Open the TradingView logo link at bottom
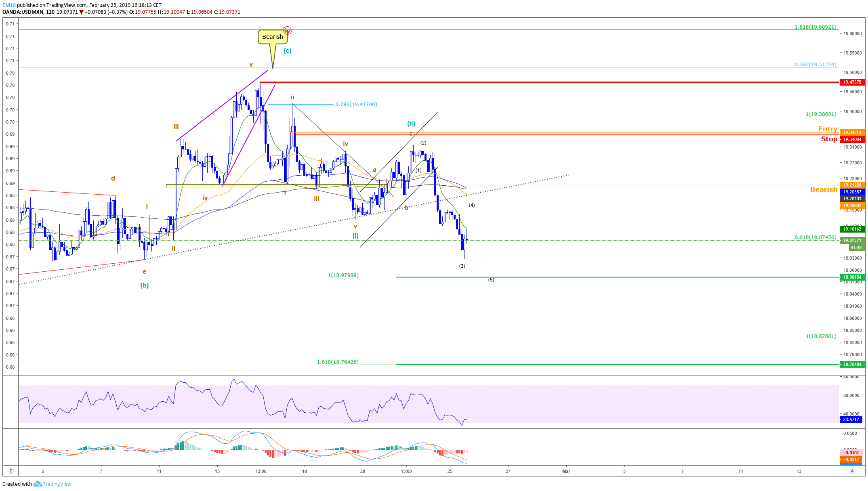Image resolution: width=868 pixels, height=491 pixels. tap(53, 484)
